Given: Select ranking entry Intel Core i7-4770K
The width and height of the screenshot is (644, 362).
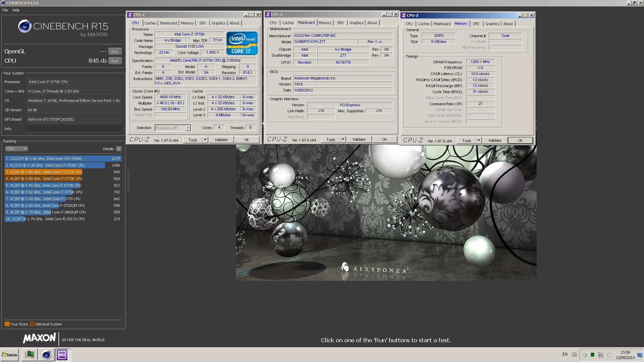Looking at the screenshot, I should point(63,185).
